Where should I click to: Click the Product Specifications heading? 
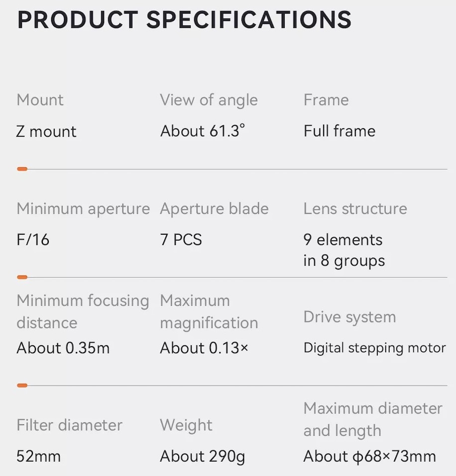click(184, 20)
